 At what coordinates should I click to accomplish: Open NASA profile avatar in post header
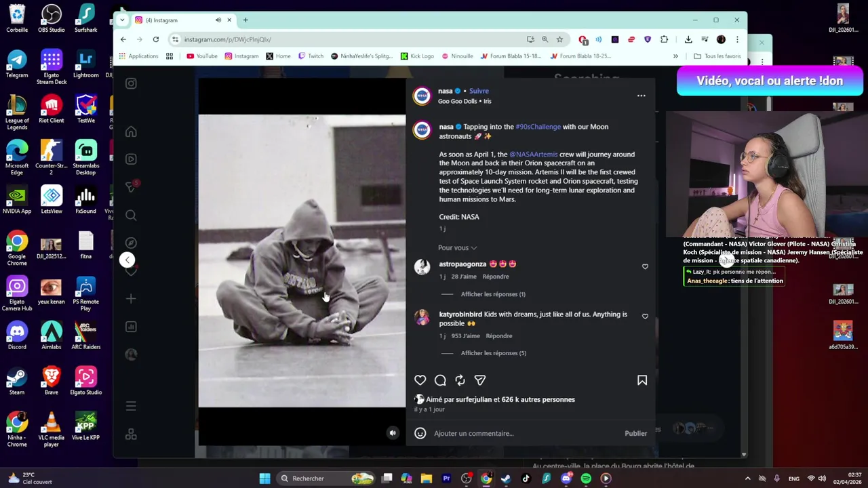pyautogui.click(x=422, y=96)
